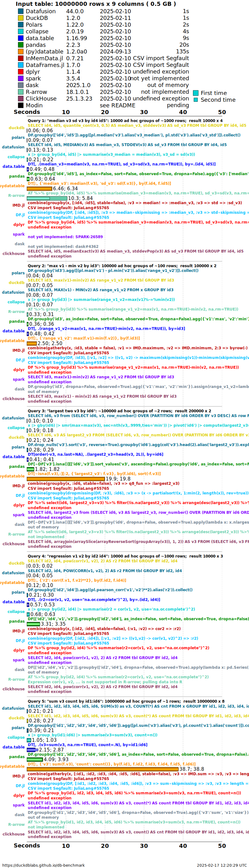
Task: Select the collapse cyan legend swatch
Action: pos(21,31)
